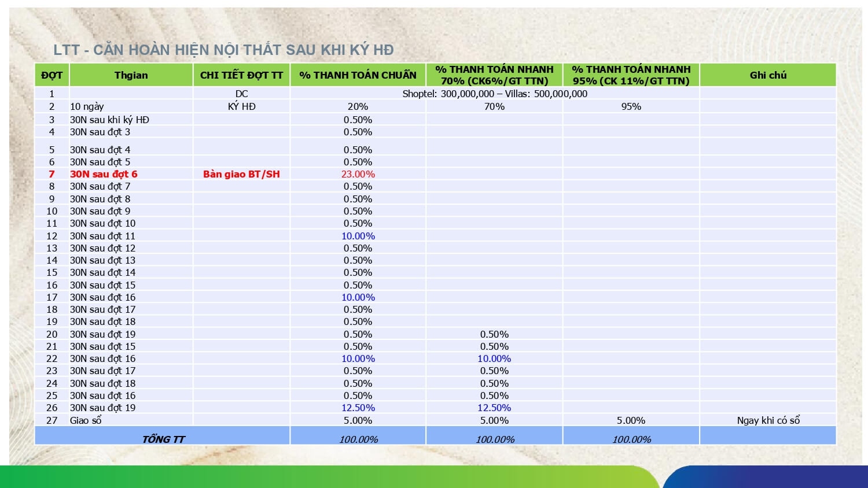Select the red '30N sau đợt 6' cell
This screenshot has height=488, width=868.
pos(131,174)
